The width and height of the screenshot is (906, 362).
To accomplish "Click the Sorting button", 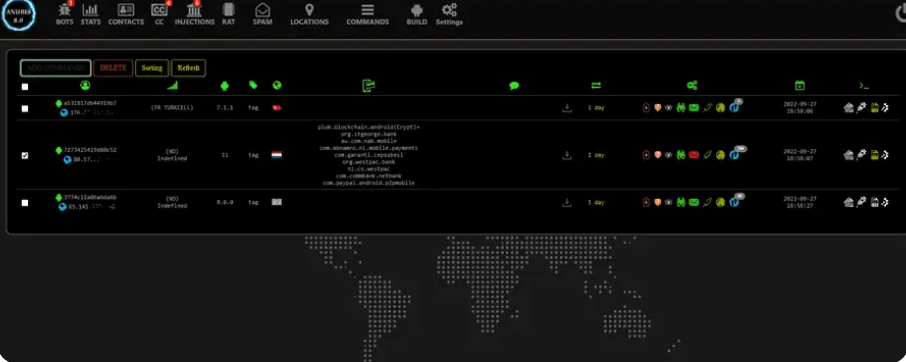I will 152,68.
